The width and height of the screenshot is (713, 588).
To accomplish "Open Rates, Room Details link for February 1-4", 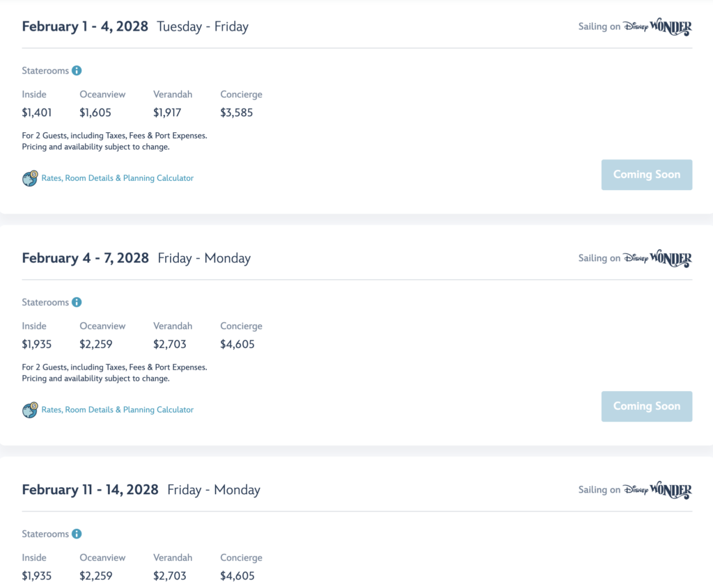I will (117, 178).
